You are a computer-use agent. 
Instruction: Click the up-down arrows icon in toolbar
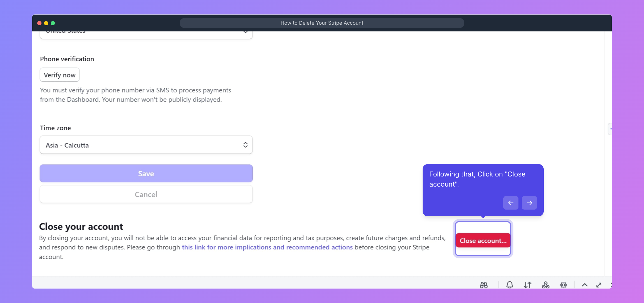[527, 285]
